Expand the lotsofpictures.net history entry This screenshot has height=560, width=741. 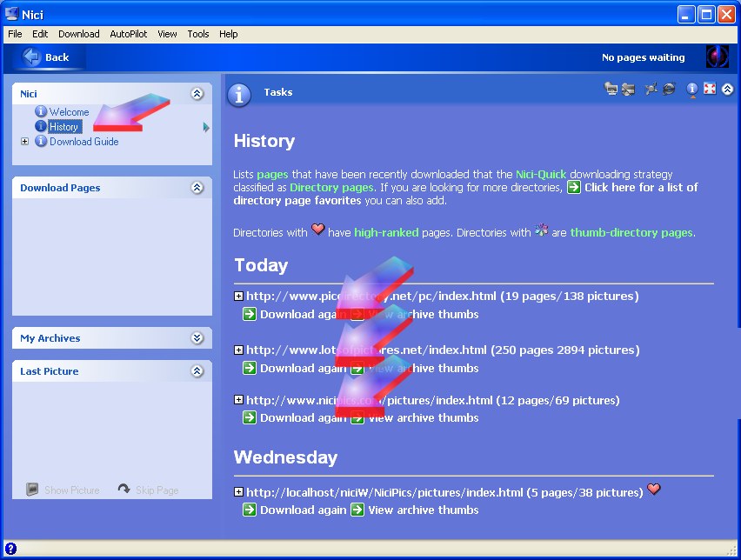click(x=238, y=350)
